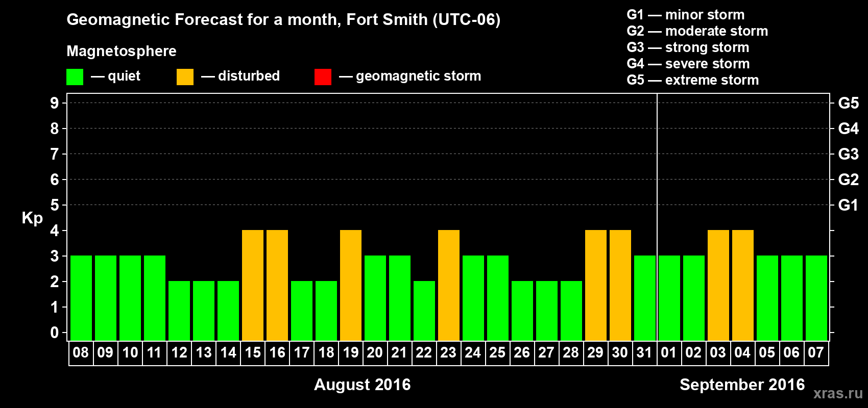
Task: Click the 'G4' label on right axis
Action: coord(849,129)
